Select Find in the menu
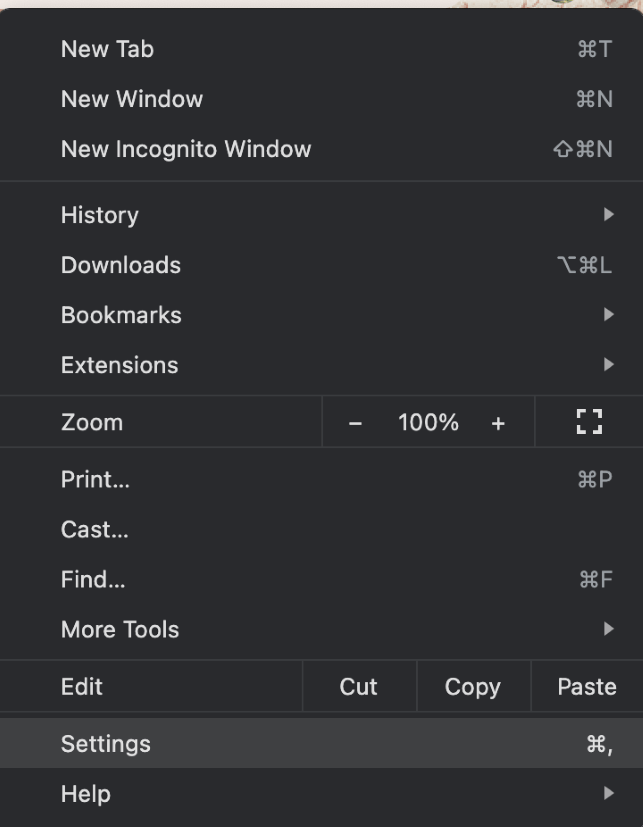Image resolution: width=643 pixels, height=827 pixels. click(x=93, y=580)
